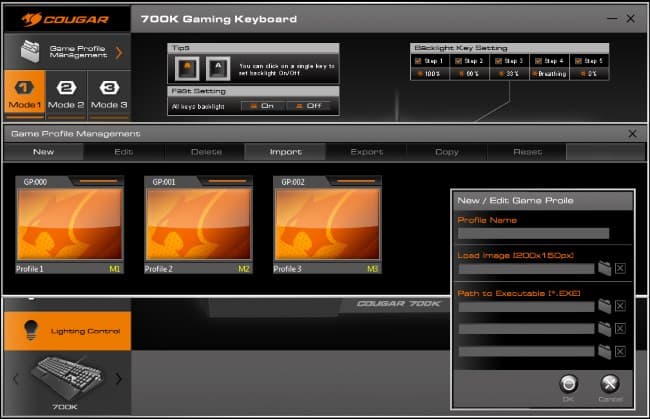
Task: Click the second executable path field
Action: pos(526,329)
